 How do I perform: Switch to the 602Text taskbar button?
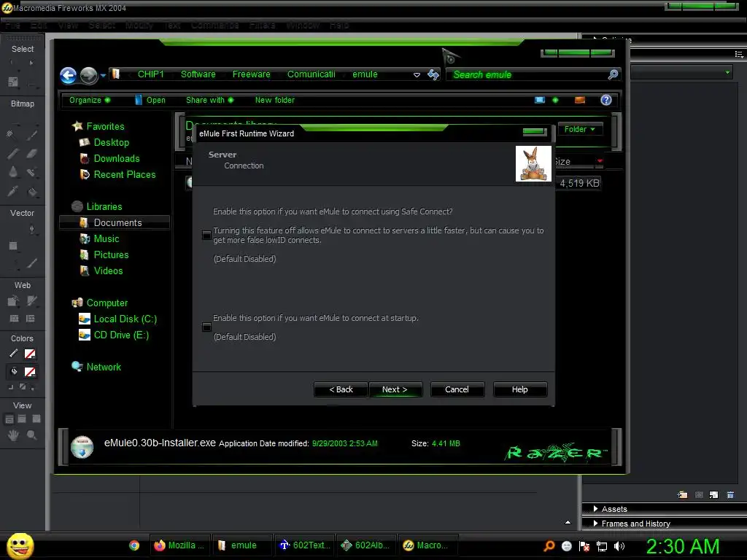(305, 545)
